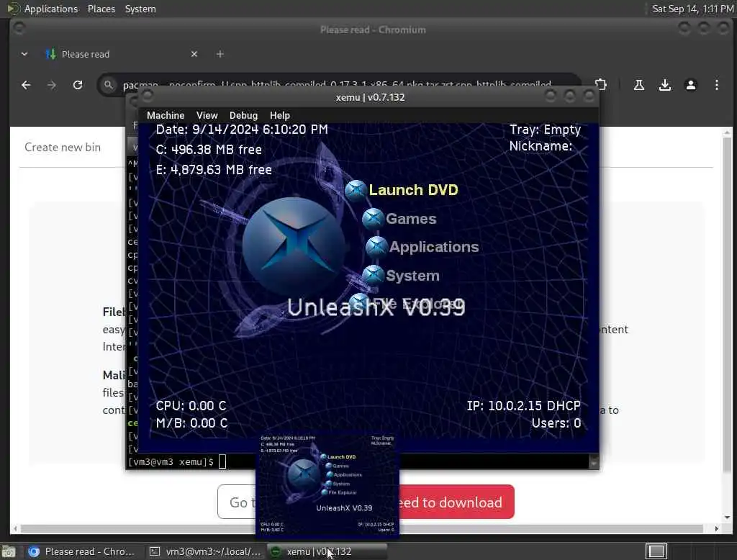
Task: Select System in UnleashX dashboard menu
Action: pos(412,276)
